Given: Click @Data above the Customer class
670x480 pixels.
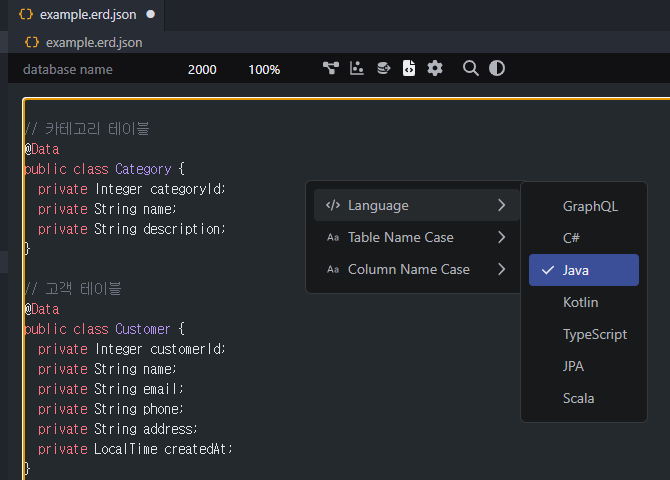Looking at the screenshot, I should [42, 309].
